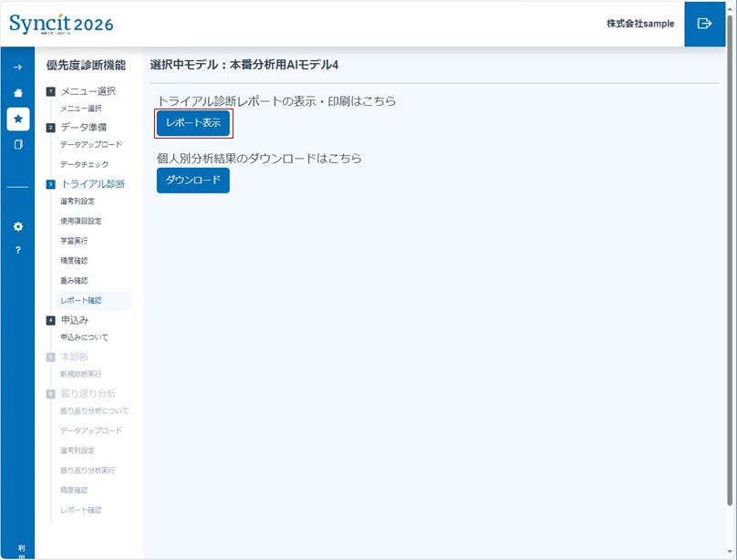Image resolution: width=737 pixels, height=560 pixels.
Task: Click the scrollbar arrow at bottom right
Action: tap(728, 550)
